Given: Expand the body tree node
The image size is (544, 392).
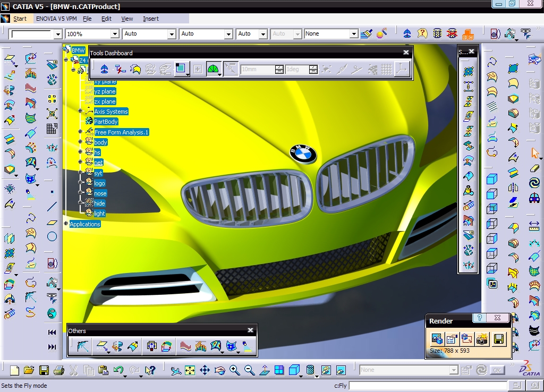Looking at the screenshot, I should coord(80,141).
